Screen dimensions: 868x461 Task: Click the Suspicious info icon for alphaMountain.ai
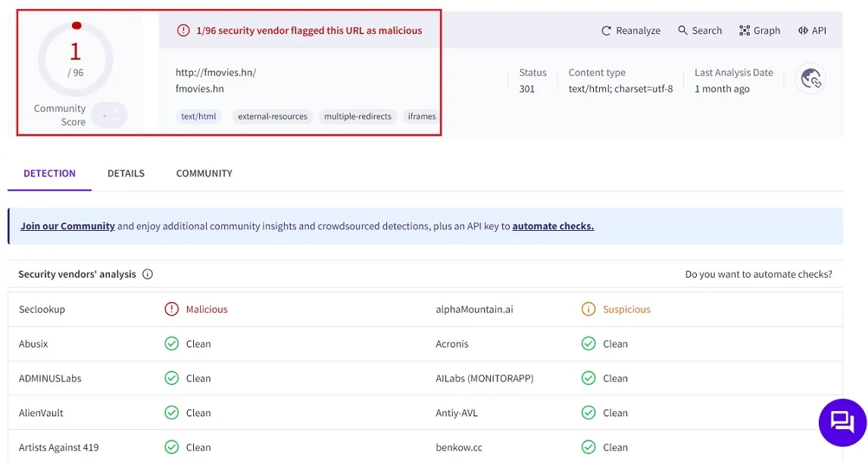point(589,309)
